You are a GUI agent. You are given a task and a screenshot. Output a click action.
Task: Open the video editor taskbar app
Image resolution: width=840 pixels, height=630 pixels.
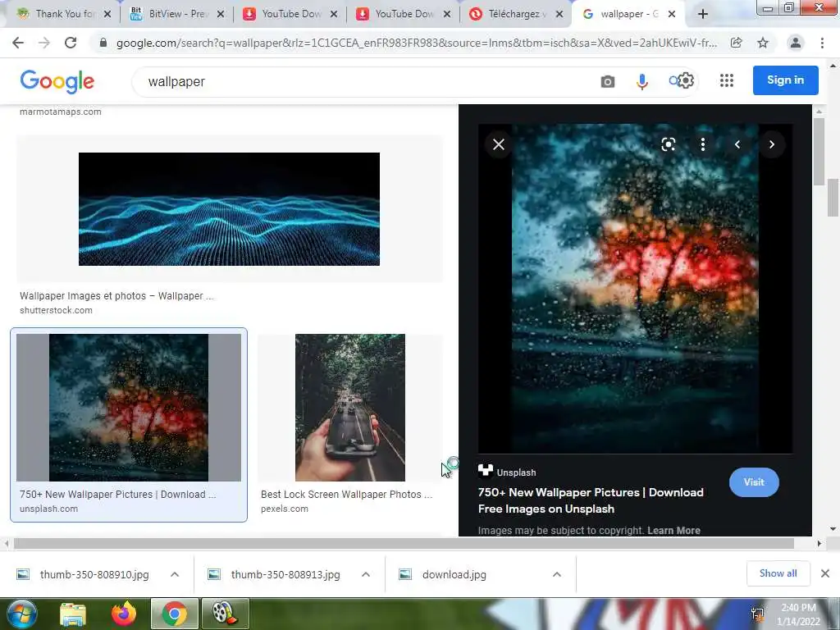click(225, 614)
